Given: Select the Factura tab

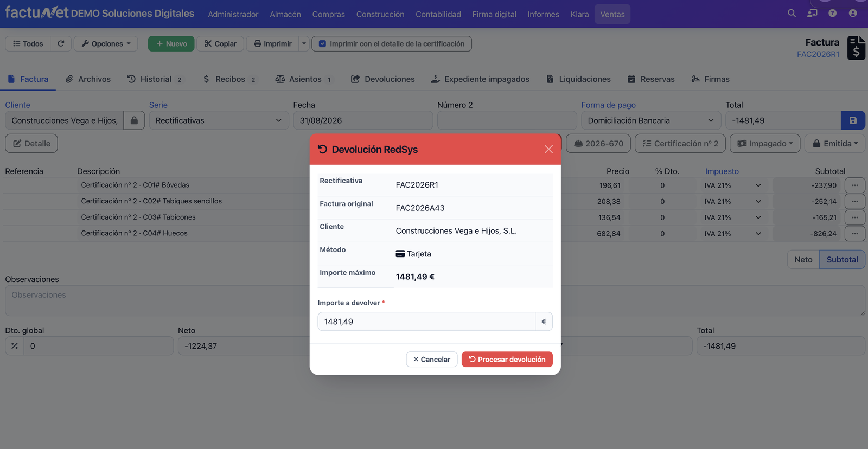Looking at the screenshot, I should click(x=28, y=79).
